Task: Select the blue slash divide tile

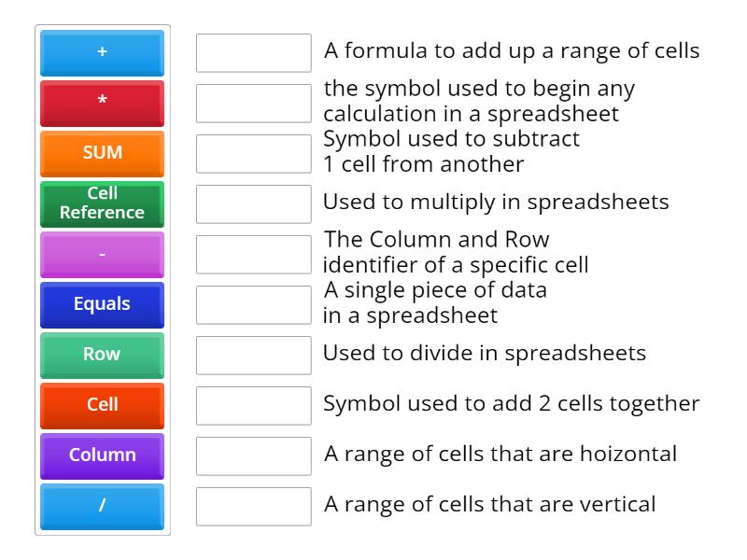Action: pyautogui.click(x=102, y=506)
